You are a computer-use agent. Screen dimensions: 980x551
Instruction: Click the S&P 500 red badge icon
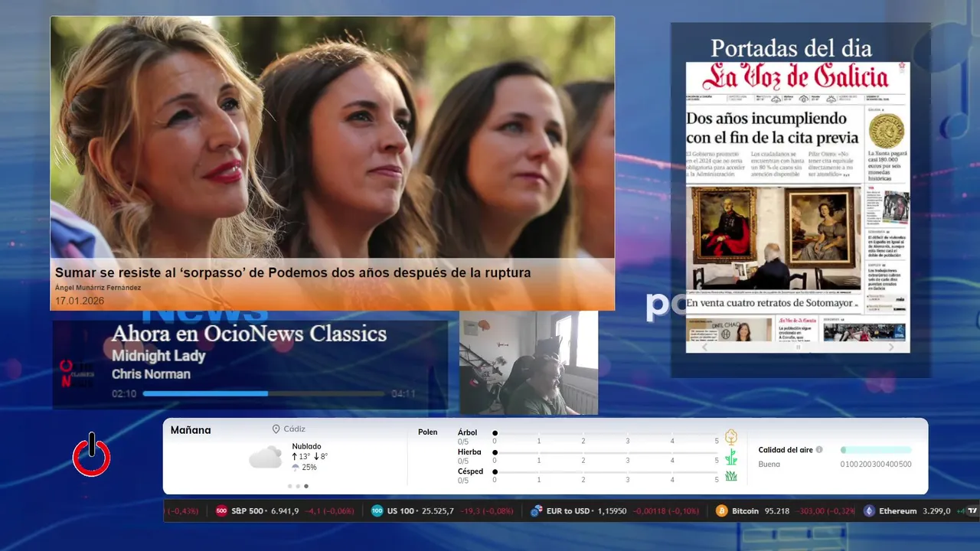(x=221, y=510)
